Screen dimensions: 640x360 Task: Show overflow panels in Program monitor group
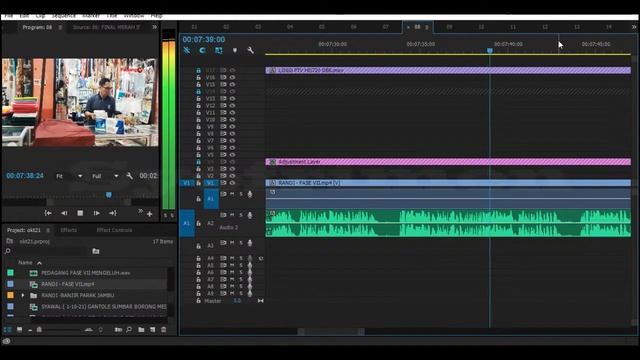154,27
